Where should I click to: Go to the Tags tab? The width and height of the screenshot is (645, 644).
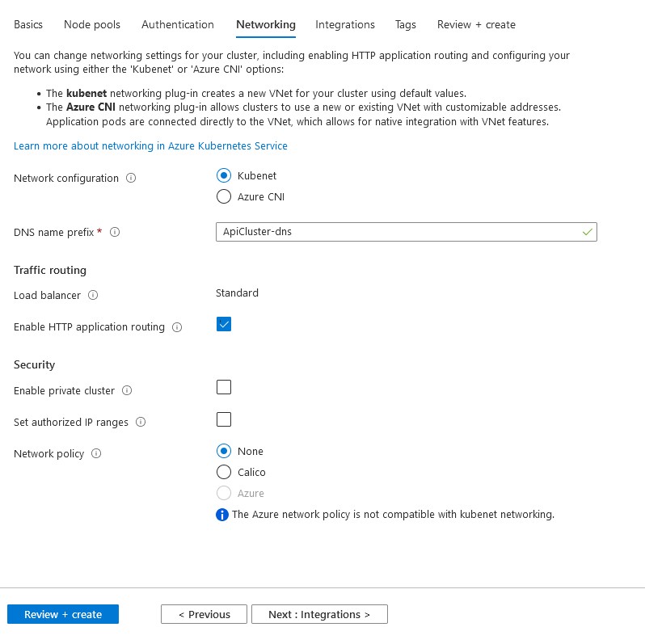pos(406,25)
